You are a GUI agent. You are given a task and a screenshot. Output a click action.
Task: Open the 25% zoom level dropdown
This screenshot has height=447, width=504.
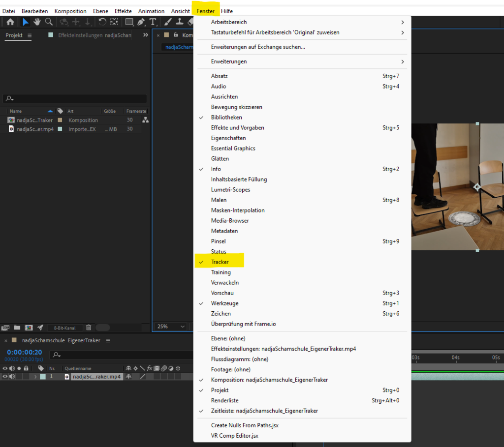coord(171,327)
